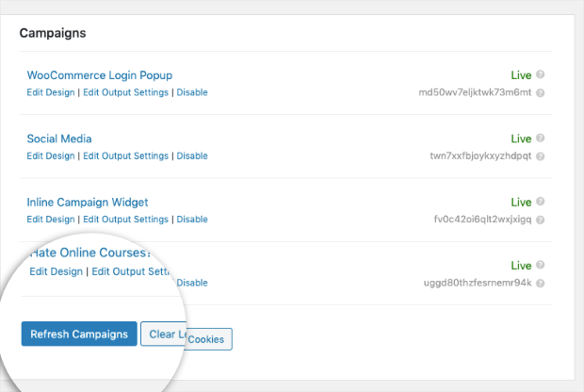Select the uggd80thzfesrnemr94k campaign ID text
The image size is (584, 392).
(478, 283)
